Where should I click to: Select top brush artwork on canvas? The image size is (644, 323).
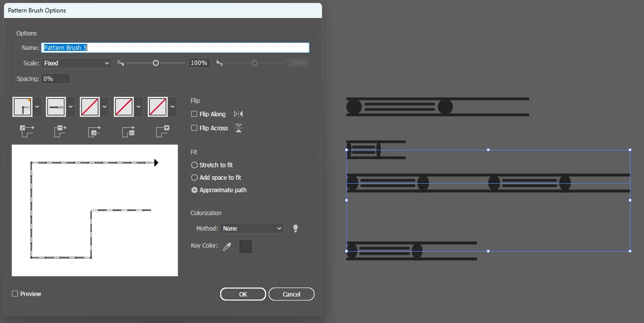[x=437, y=107]
